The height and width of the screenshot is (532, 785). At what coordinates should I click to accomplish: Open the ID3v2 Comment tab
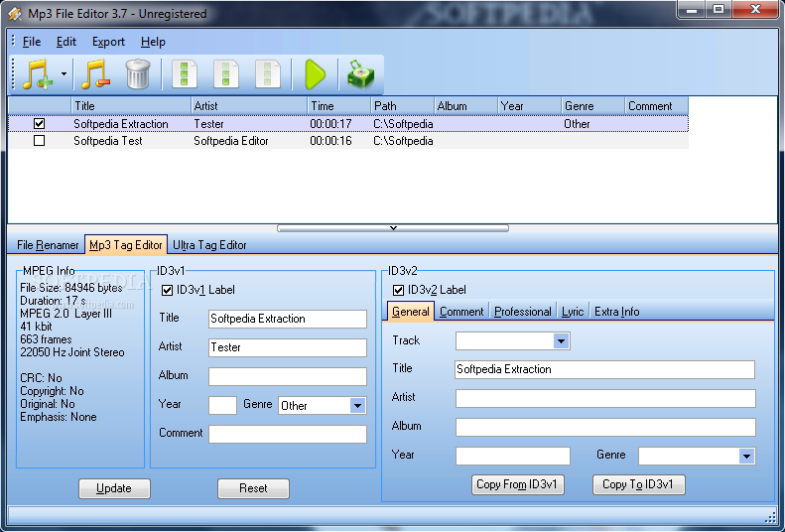pyautogui.click(x=461, y=312)
